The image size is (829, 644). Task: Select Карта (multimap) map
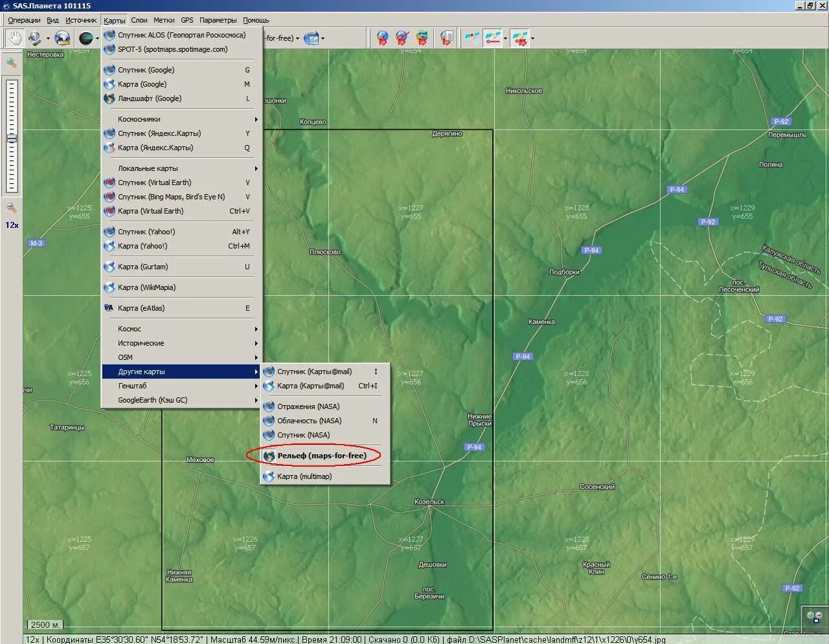[325, 476]
